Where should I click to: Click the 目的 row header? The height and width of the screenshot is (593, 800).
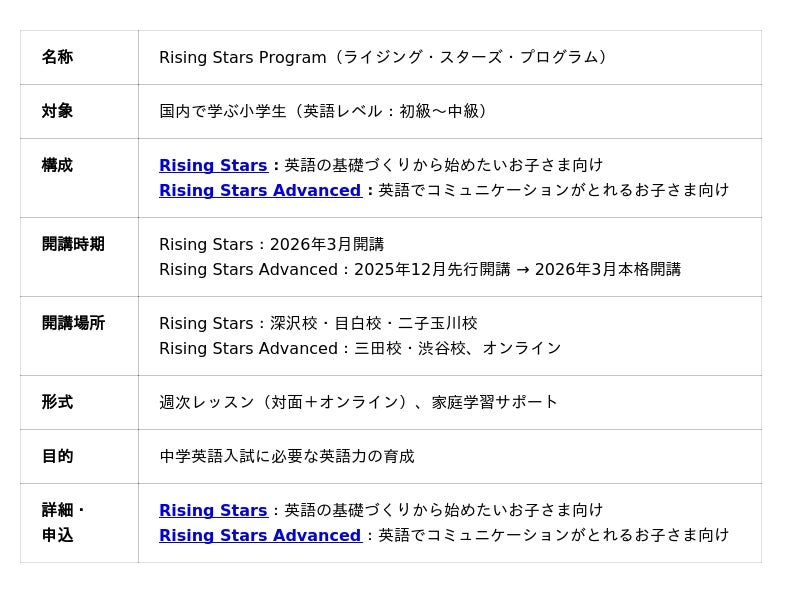point(57,456)
